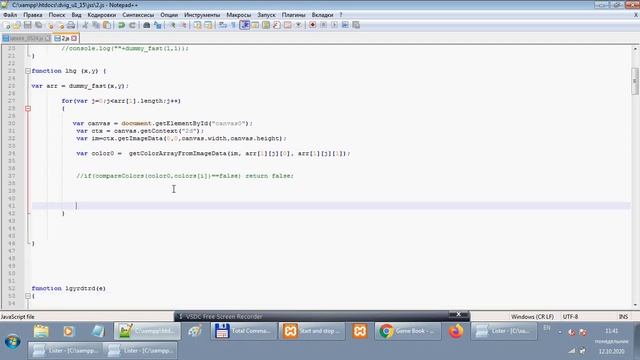
Task: Click the JavaScript file status bar label
Action: 18,317
